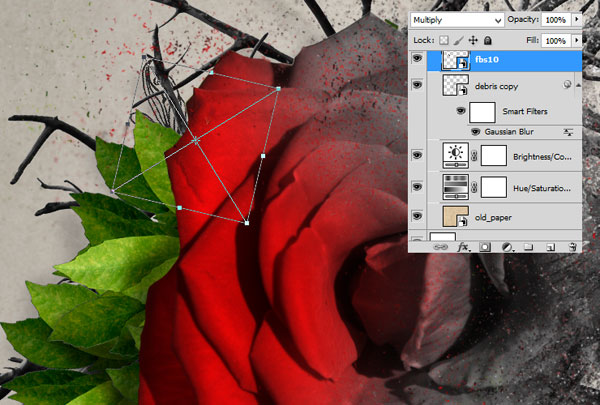Click the lock transparent pixels icon
The width and height of the screenshot is (600, 405).
445,40
